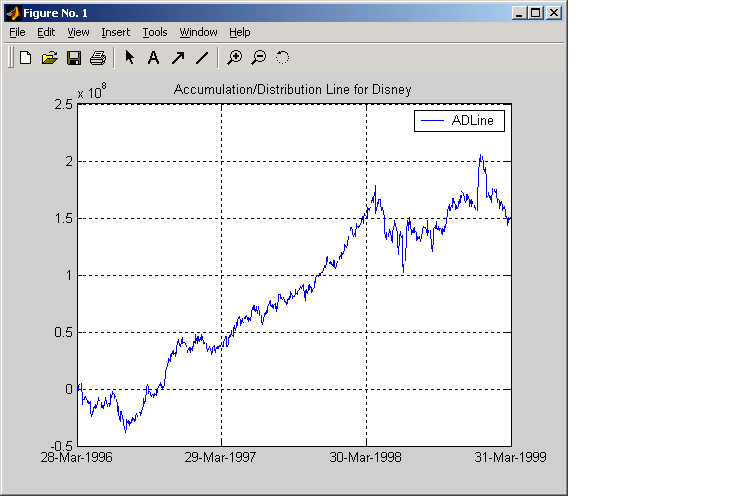Screen dimensions: 740x499
Task: Click the MATLAB logo in title bar
Action: [x=14, y=13]
